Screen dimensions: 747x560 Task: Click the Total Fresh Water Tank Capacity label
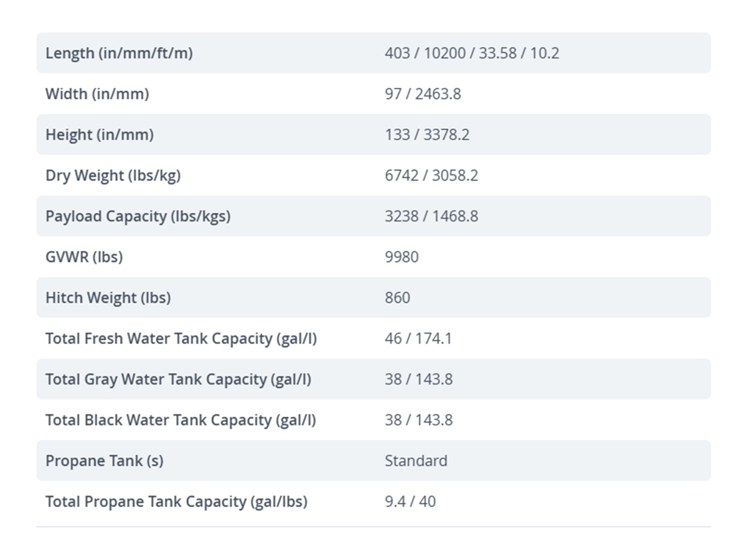[181, 338]
